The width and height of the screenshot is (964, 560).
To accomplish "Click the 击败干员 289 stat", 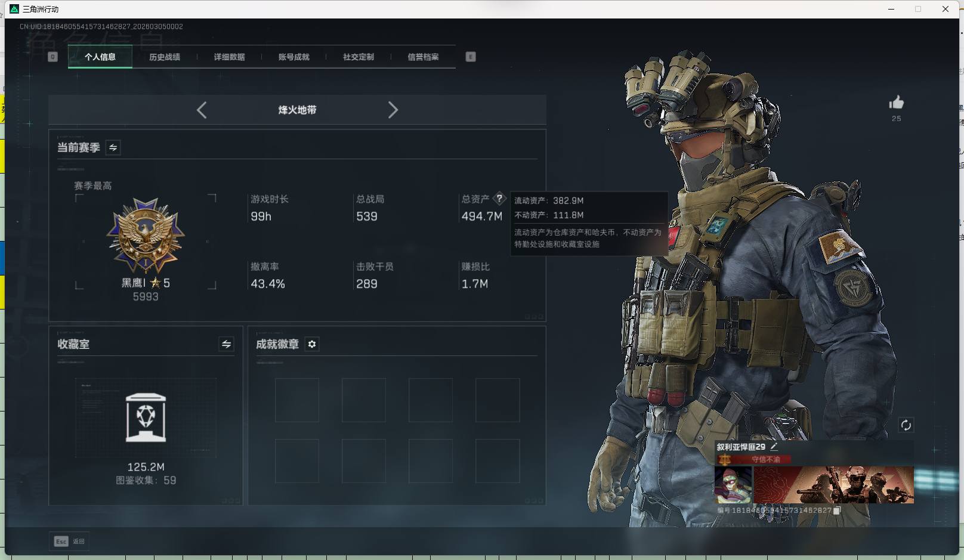I will click(x=375, y=276).
